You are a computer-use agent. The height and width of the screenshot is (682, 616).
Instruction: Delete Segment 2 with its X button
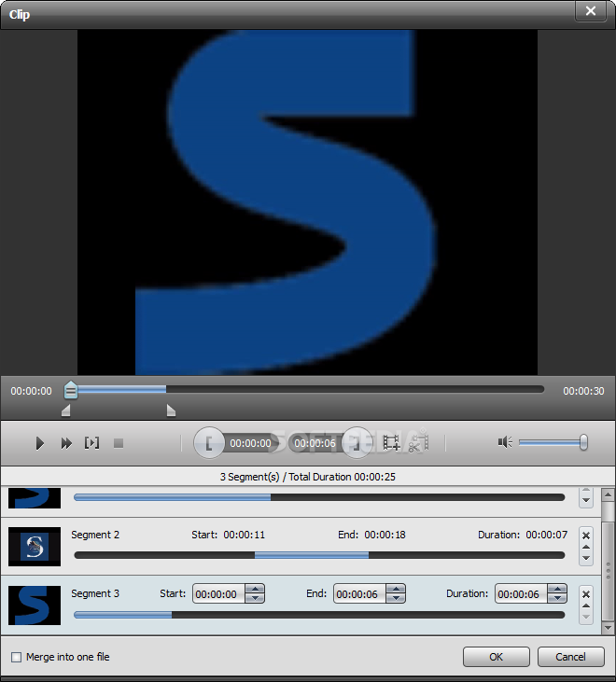(x=586, y=536)
